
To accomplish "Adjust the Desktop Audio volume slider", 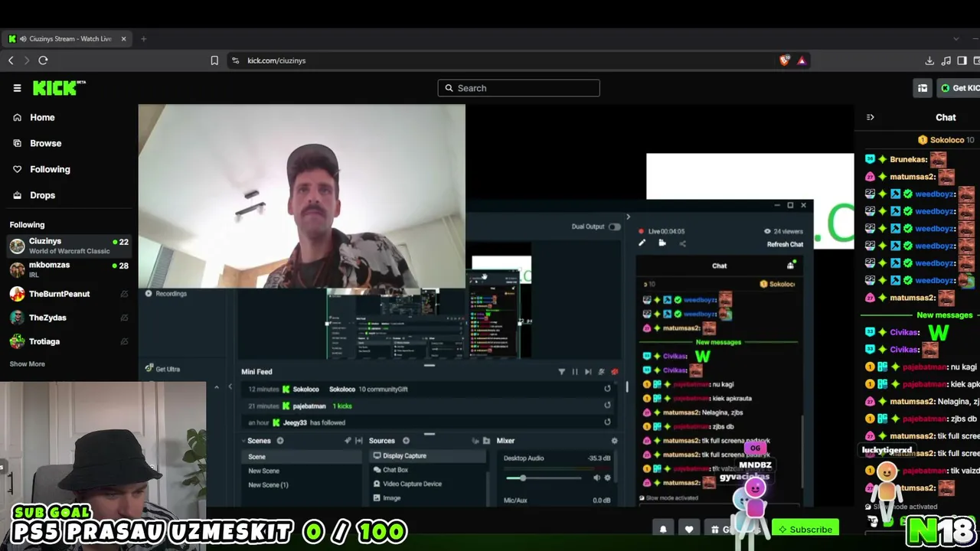I will 544,478.
